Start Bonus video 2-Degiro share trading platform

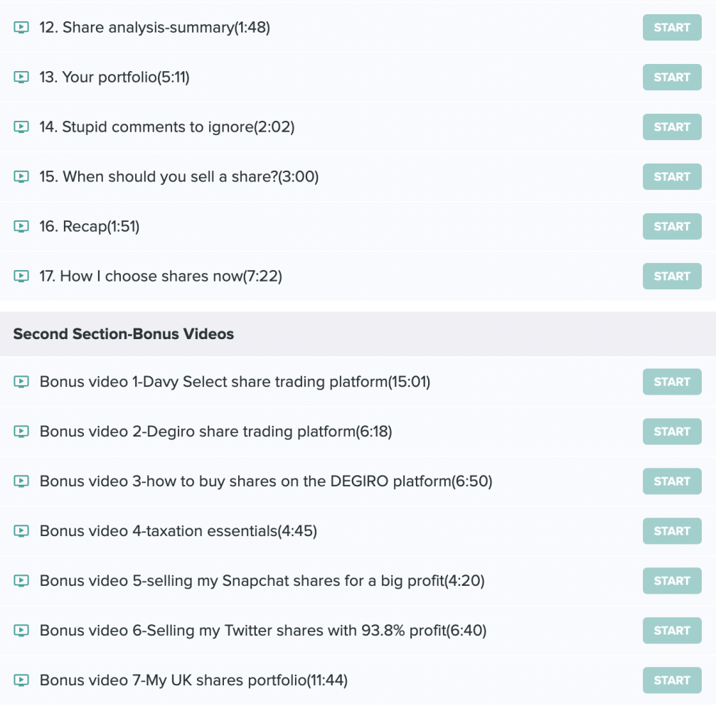point(672,432)
